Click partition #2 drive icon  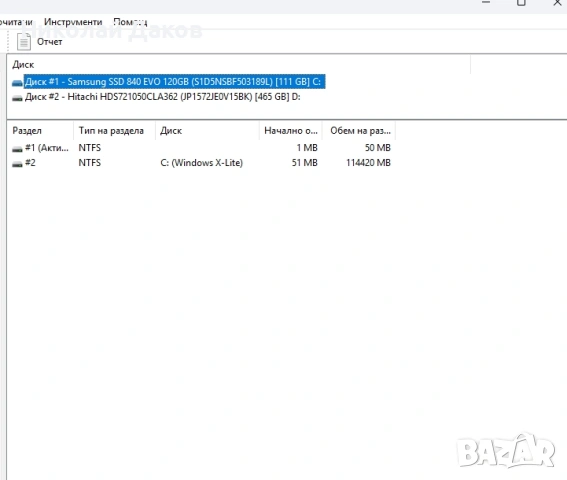[x=17, y=164]
